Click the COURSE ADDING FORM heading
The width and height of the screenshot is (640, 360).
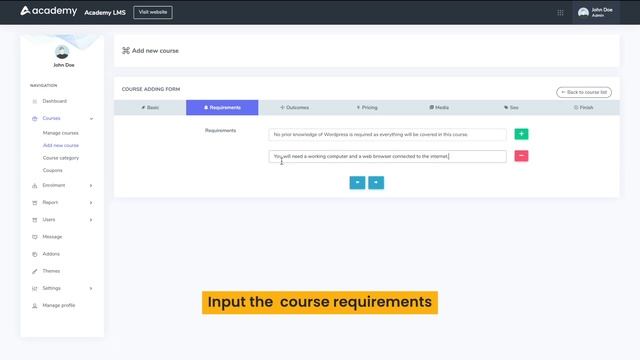(x=151, y=89)
